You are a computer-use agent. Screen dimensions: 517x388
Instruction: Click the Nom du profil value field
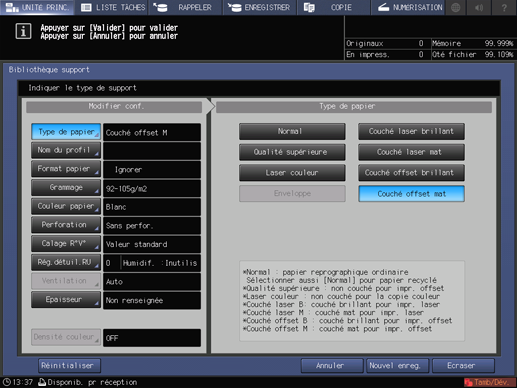tap(152, 151)
